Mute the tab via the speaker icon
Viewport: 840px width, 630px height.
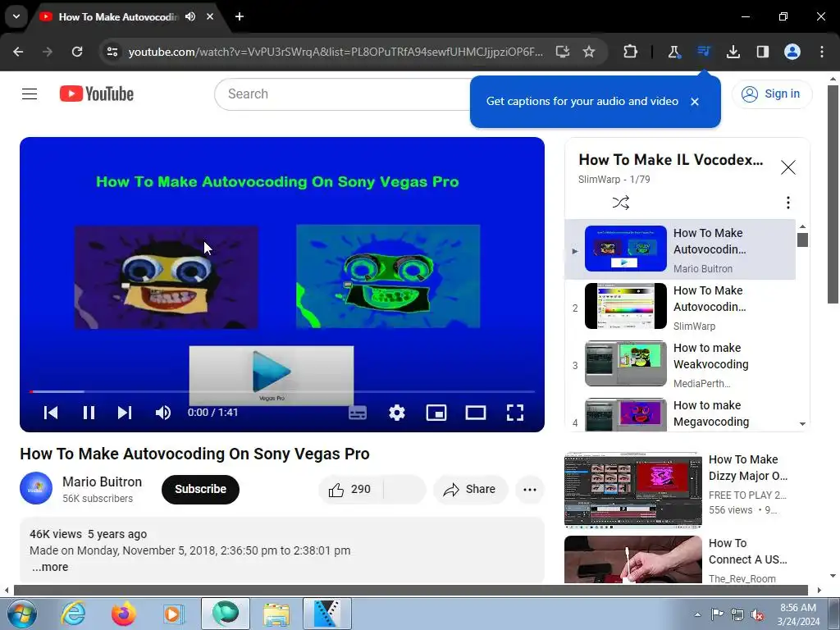[190, 16]
